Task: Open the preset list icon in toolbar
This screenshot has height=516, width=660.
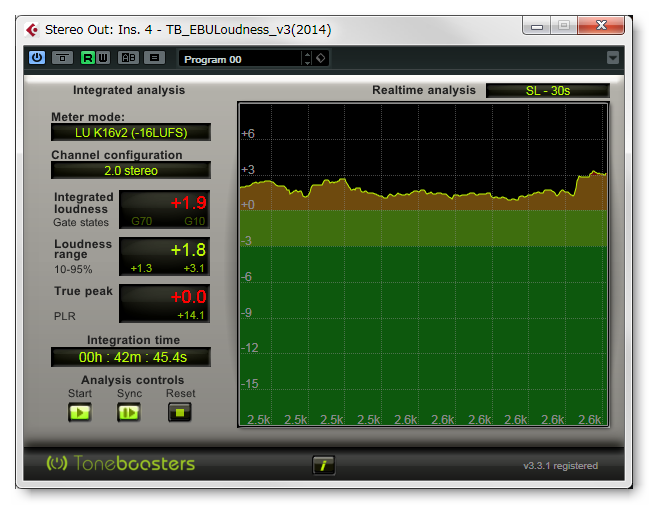Action: tap(154, 58)
